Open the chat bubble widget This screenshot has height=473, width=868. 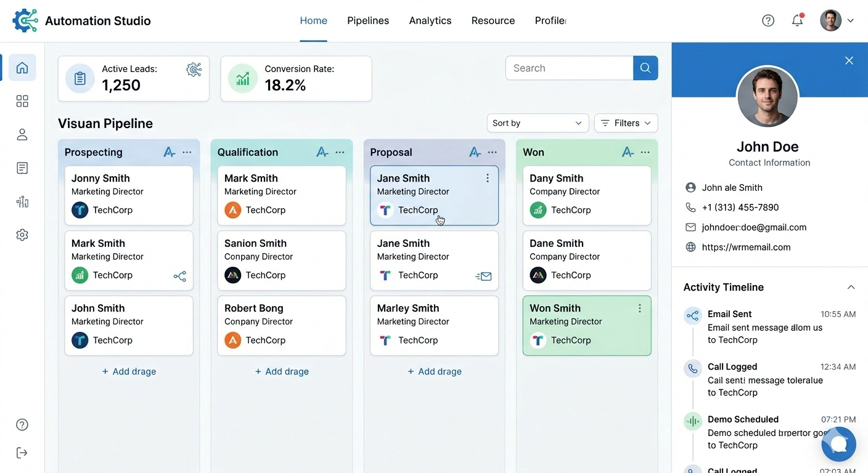[838, 444]
